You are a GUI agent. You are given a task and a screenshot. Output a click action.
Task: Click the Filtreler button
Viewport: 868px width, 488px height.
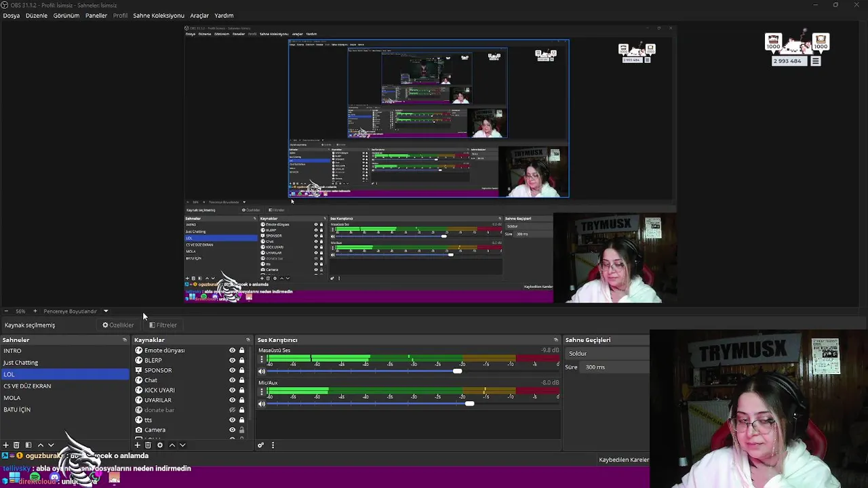coord(163,325)
